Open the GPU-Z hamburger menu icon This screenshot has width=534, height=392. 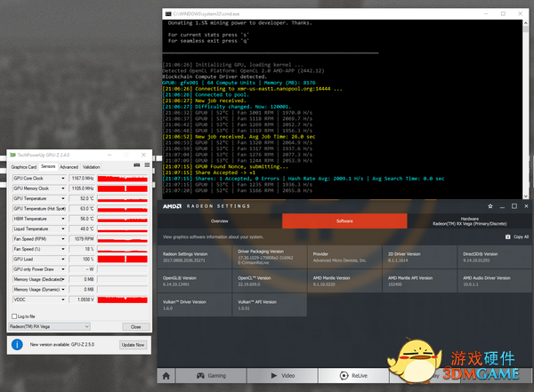click(x=147, y=165)
